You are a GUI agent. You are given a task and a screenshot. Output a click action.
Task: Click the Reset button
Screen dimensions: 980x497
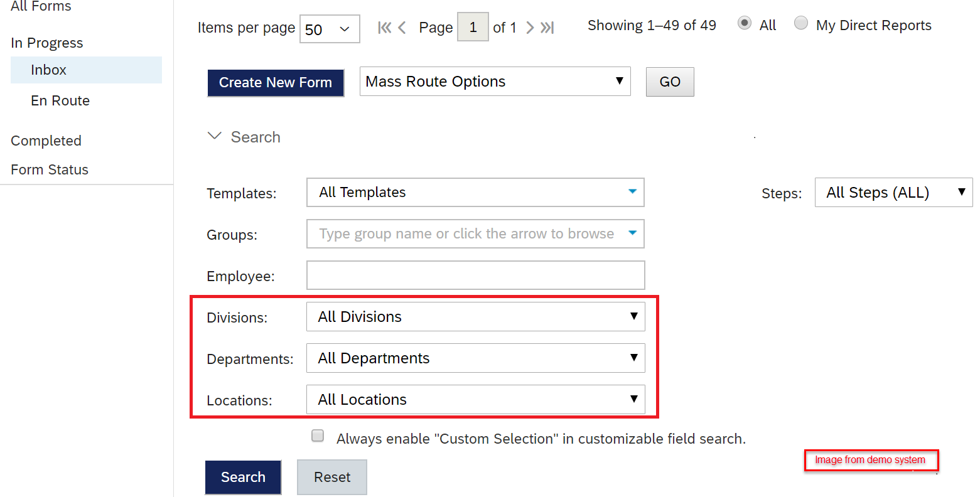(332, 477)
